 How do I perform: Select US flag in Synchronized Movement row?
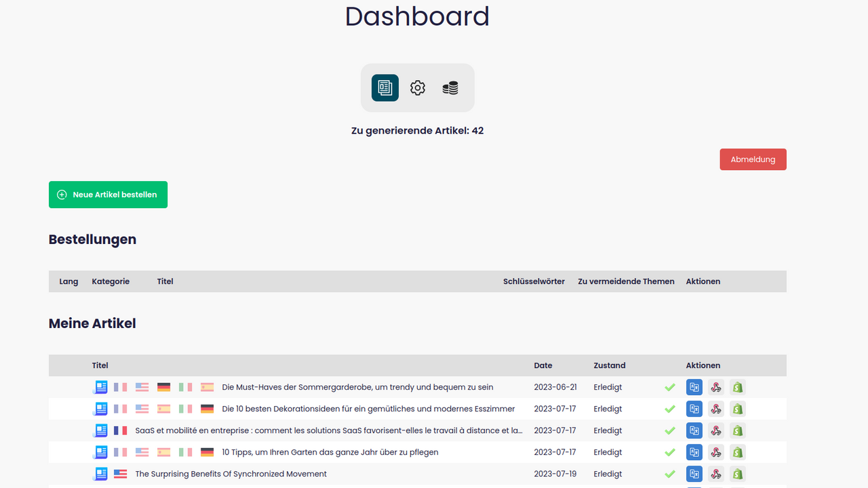pyautogui.click(x=120, y=474)
